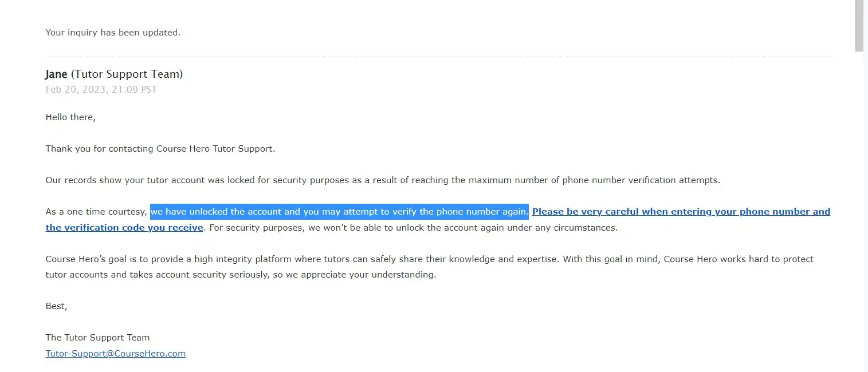The image size is (868, 372).
Task: Open the Tutor-Support@CourseHero.com email link
Action: click(x=115, y=354)
